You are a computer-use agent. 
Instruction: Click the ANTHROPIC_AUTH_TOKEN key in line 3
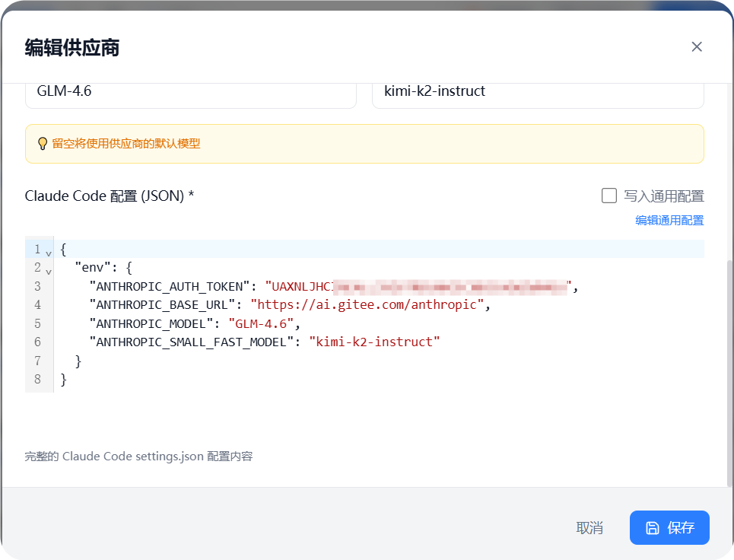(170, 286)
